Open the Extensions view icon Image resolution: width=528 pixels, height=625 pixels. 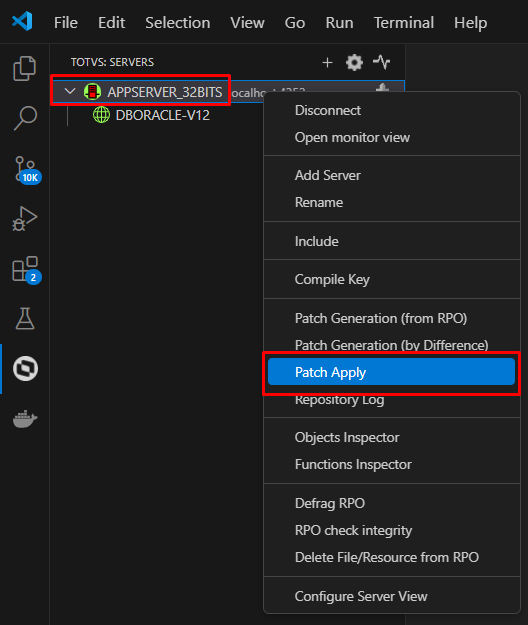click(x=26, y=269)
